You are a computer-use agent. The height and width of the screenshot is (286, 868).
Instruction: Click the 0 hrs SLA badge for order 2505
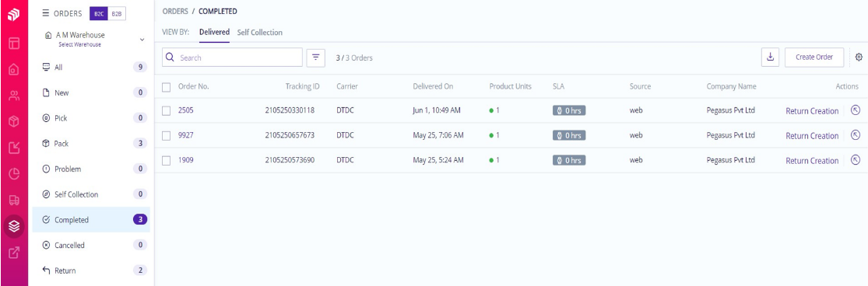click(x=569, y=110)
